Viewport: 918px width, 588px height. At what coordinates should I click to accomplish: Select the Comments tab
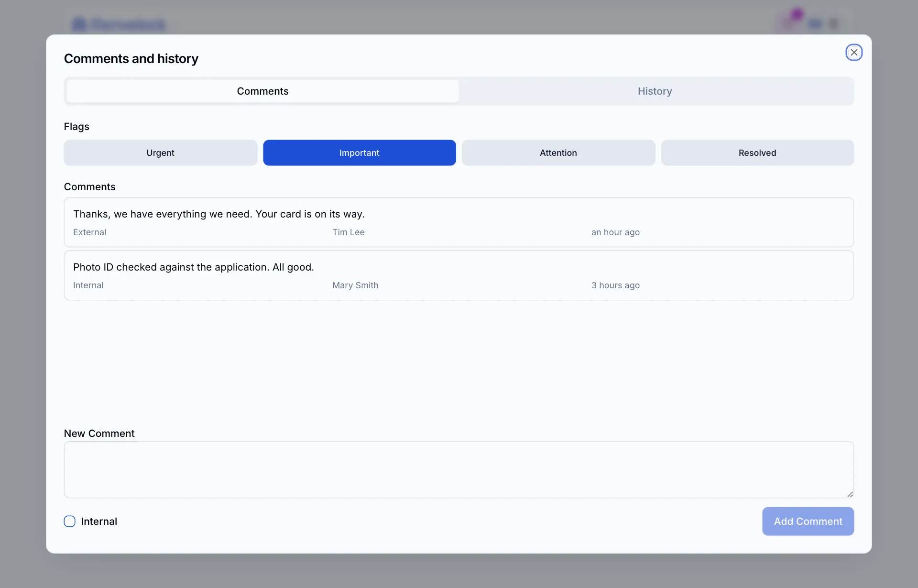point(262,91)
